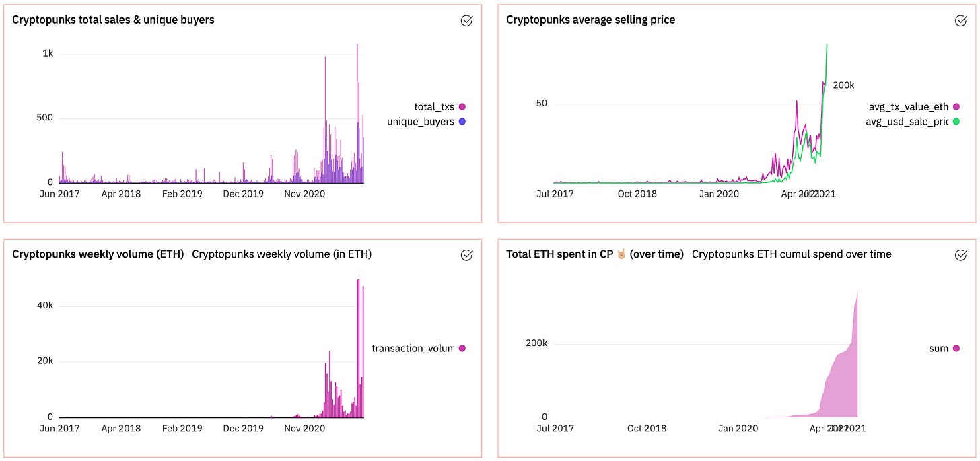
Task: Open "Cryptopunks weekly volume (ETH)" title link
Action: [98, 254]
